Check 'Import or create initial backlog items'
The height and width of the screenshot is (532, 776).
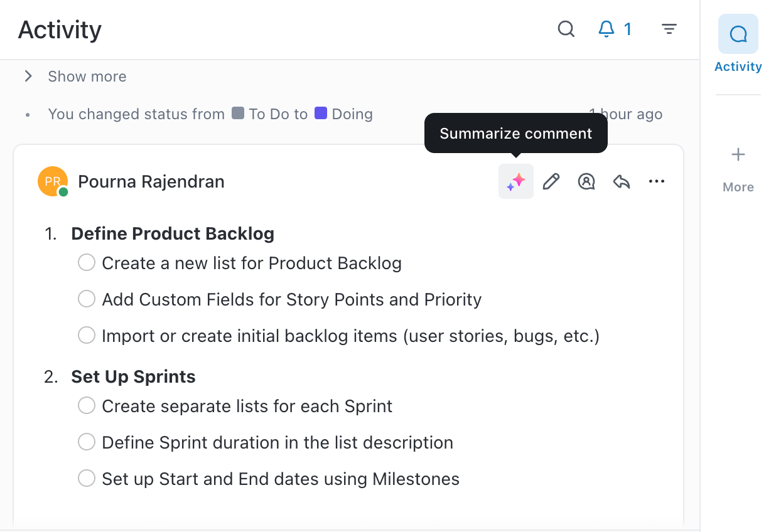[x=87, y=336]
